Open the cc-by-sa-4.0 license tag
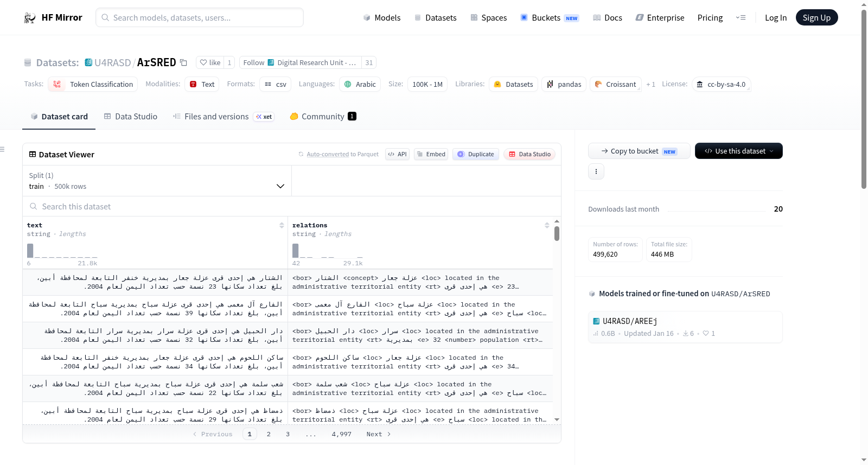Image resolution: width=868 pixels, height=465 pixels. click(721, 84)
